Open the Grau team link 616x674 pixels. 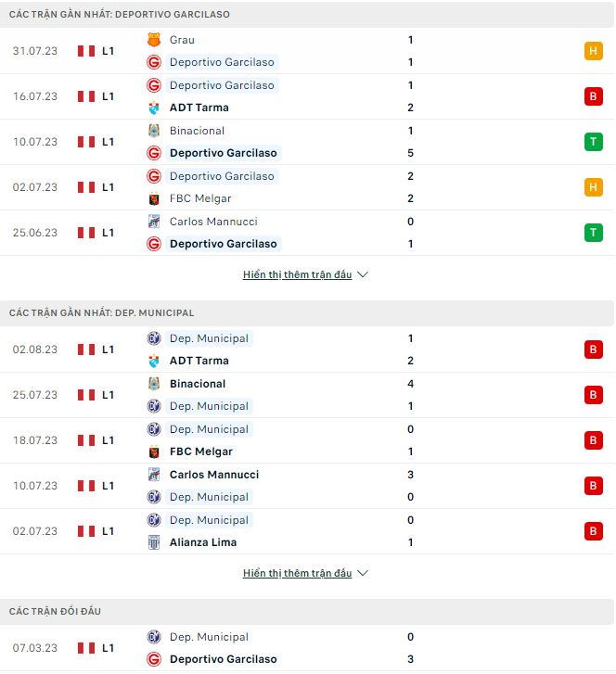pyautogui.click(x=182, y=40)
